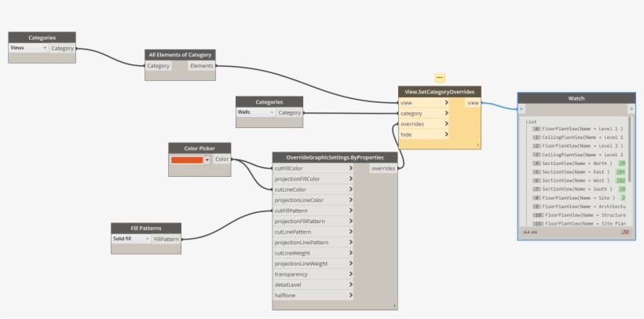Click the chevron beside the hide port
The height and width of the screenshot is (319, 644).
click(446, 134)
